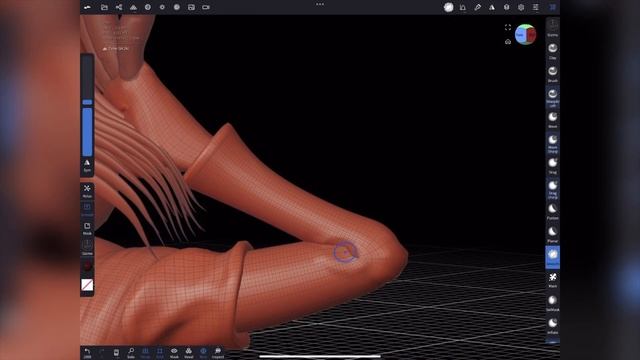This screenshot has height=360, width=640.
Task: Click the Gizmo button on the left
Action: (x=87, y=248)
